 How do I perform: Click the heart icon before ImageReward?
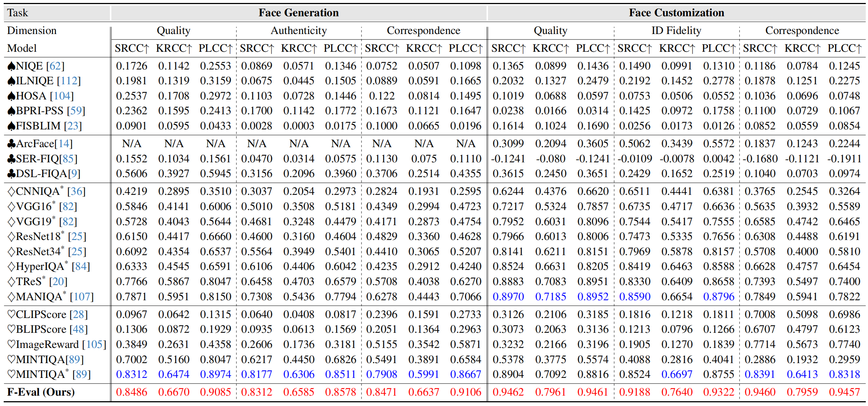click(x=11, y=345)
